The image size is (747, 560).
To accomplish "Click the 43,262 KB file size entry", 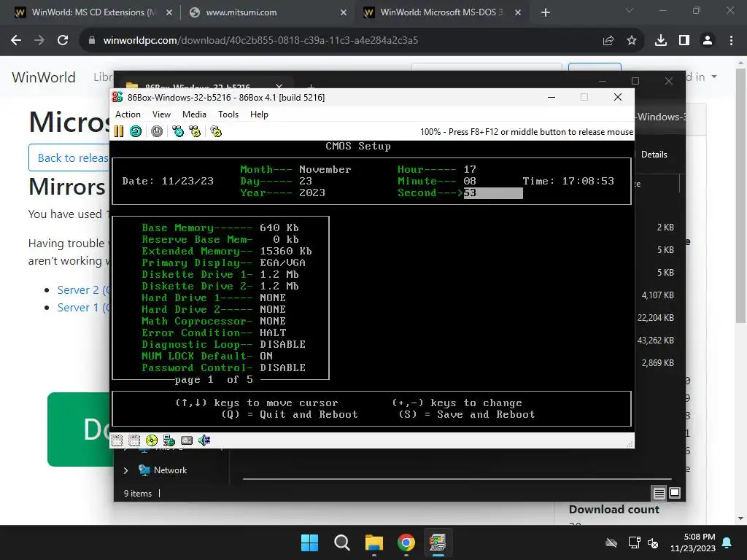I will [x=656, y=341].
